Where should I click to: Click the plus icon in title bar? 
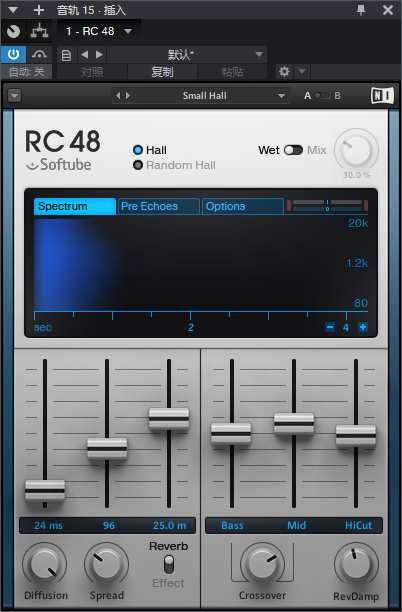39,10
